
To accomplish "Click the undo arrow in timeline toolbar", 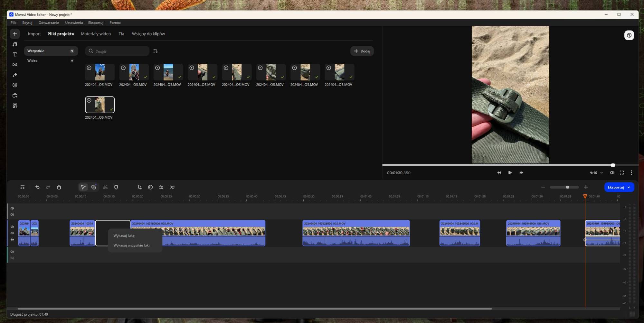I will (37, 187).
